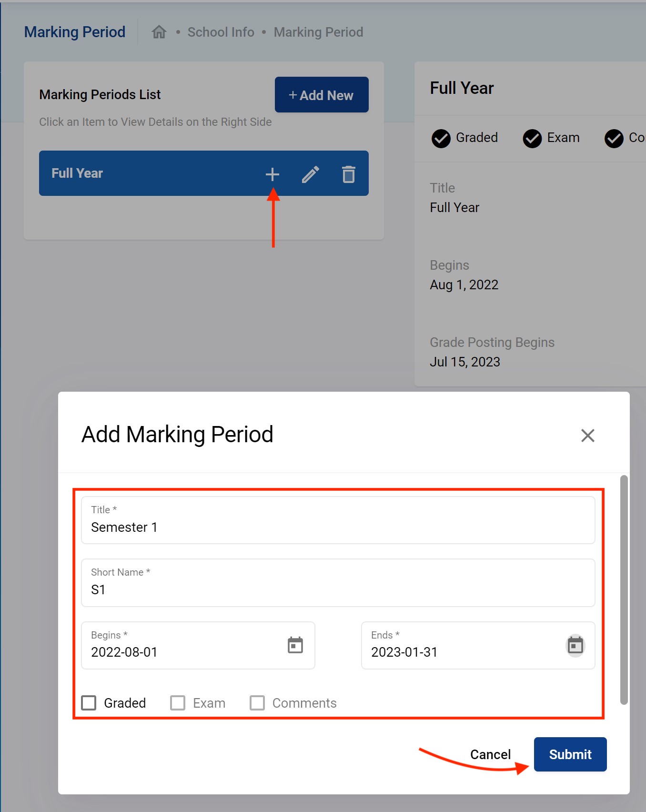The width and height of the screenshot is (646, 812).
Task: Enable the Graded checkbox in dialog
Action: (x=89, y=703)
